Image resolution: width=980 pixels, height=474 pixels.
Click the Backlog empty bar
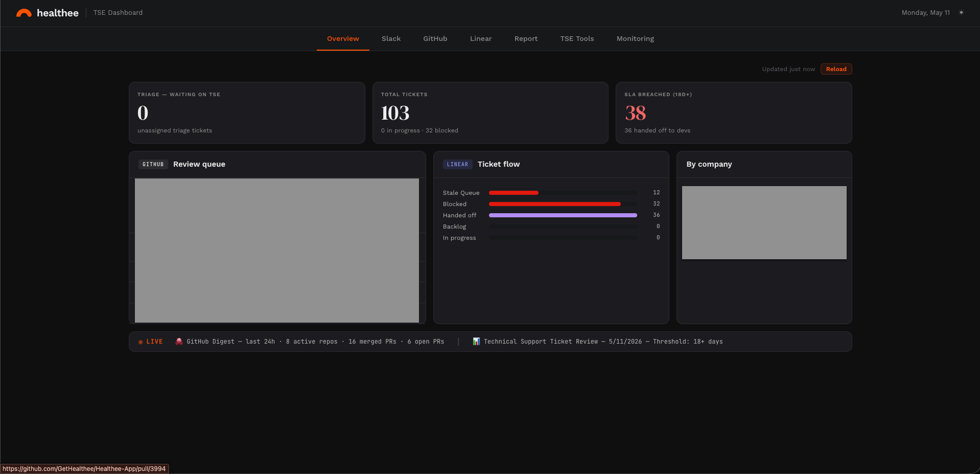coord(563,227)
